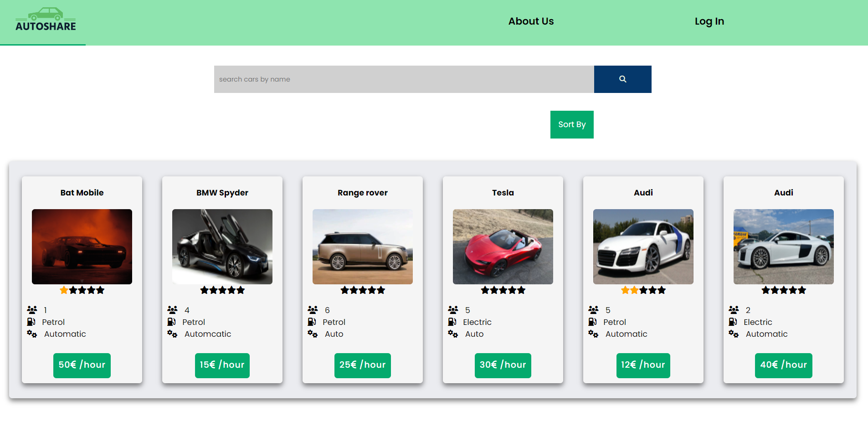
Task: Book the Bat Mobile at 50€ /hour
Action: (82, 365)
